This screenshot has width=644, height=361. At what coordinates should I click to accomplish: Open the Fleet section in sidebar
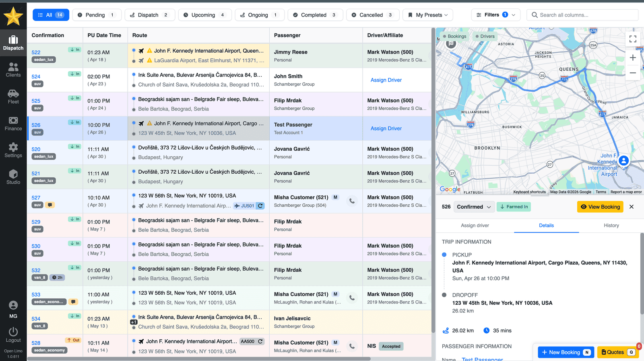click(x=13, y=96)
